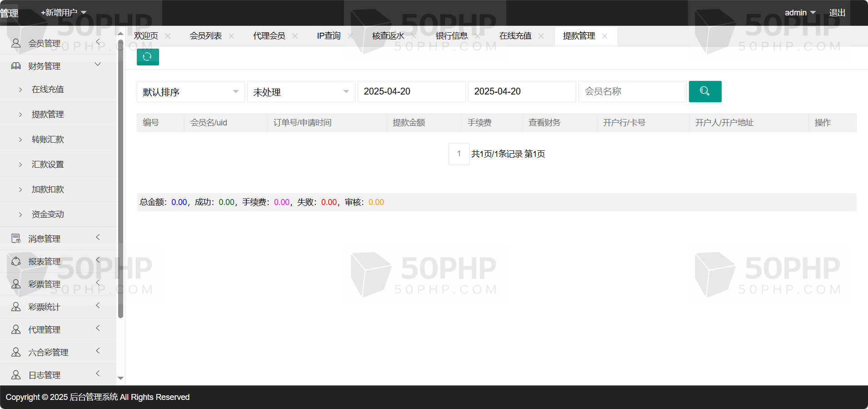
Task: Click the 消息管理 message icon in sidebar
Action: (x=16, y=239)
